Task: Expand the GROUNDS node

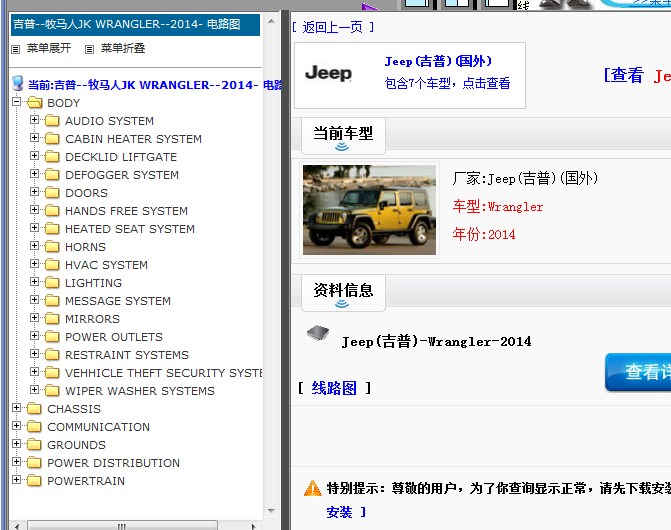Action: [x=17, y=444]
